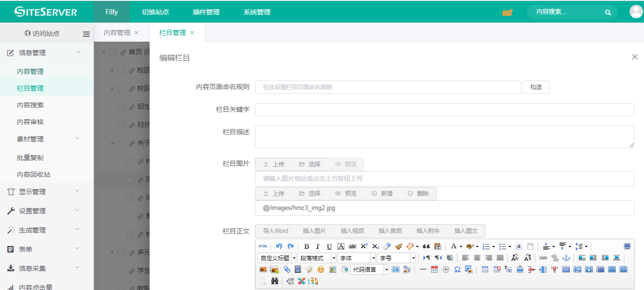Click the 构造 button beside naming rule
This screenshot has height=290, width=644.
click(536, 87)
